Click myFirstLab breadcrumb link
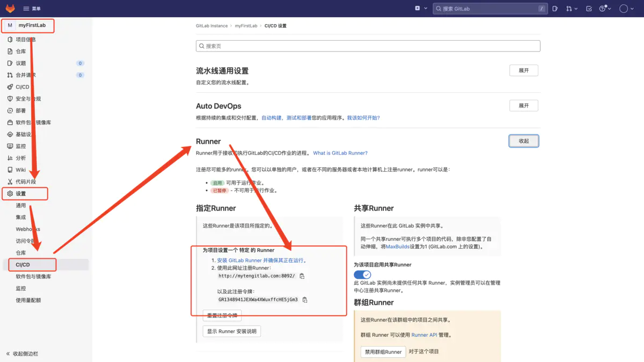 [246, 26]
